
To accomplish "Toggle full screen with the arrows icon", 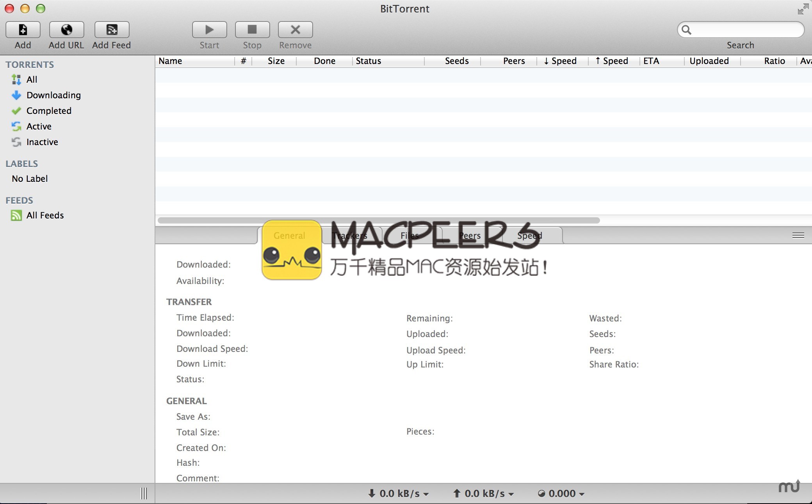I will [x=803, y=9].
